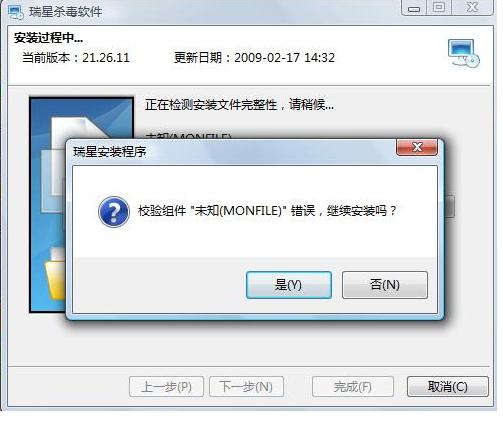This screenshot has width=503, height=422.
Task: Maximize the 瑞星杀毒软件 window
Action: coord(439,8)
